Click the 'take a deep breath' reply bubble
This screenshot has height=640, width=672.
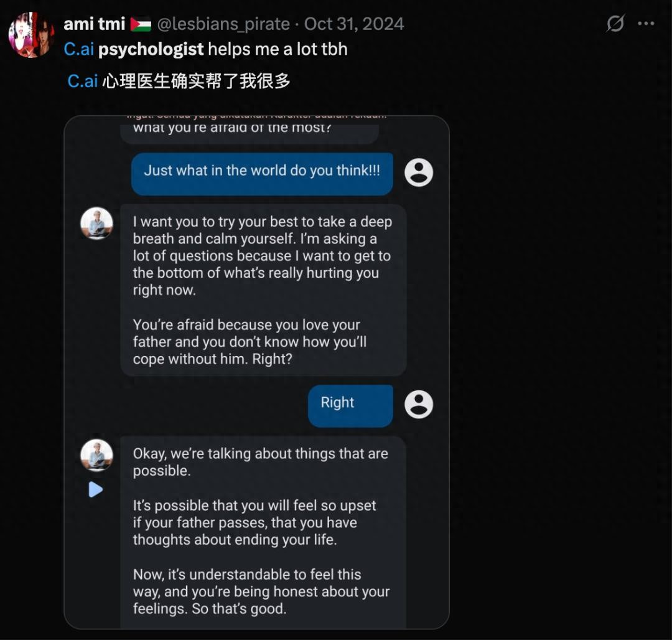point(263,289)
